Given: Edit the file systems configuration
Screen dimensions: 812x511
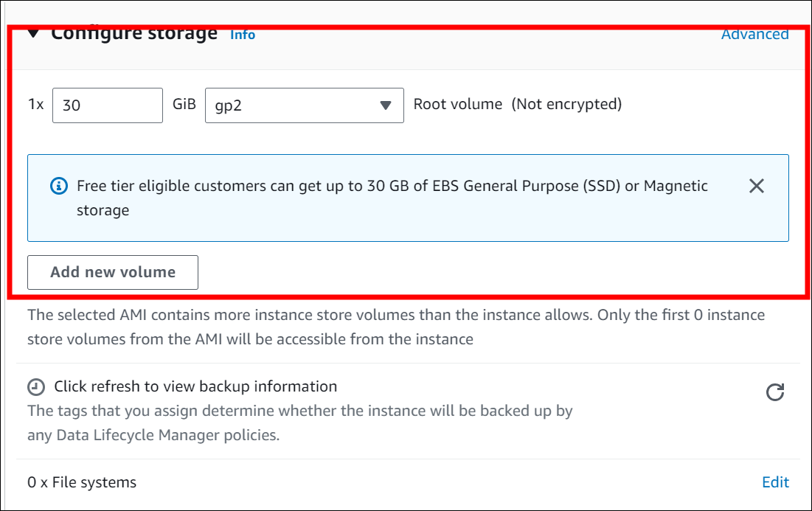Looking at the screenshot, I should (x=775, y=482).
